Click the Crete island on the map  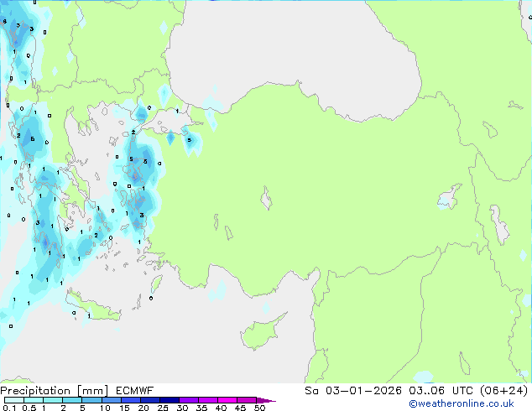[92, 306]
